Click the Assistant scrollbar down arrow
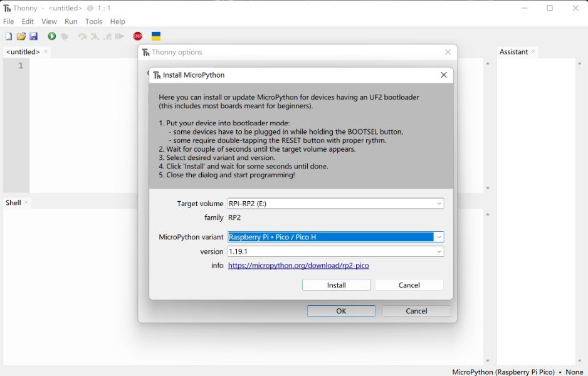The image size is (588, 376). [579, 360]
